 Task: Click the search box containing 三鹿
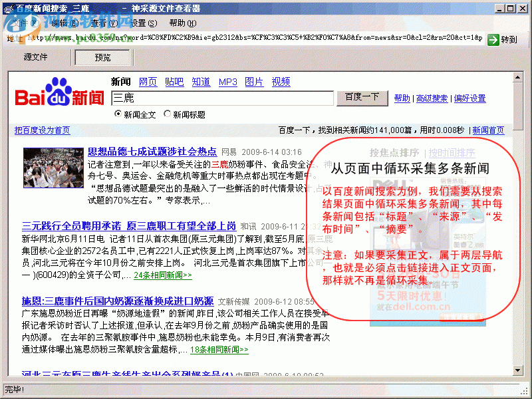[x=223, y=98]
